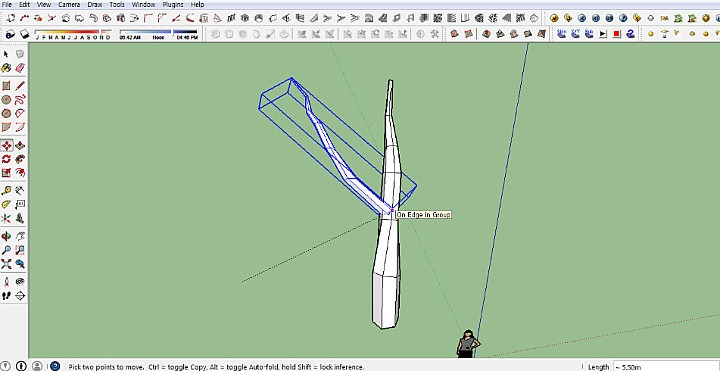Choose the Section Plane tool

point(20,296)
